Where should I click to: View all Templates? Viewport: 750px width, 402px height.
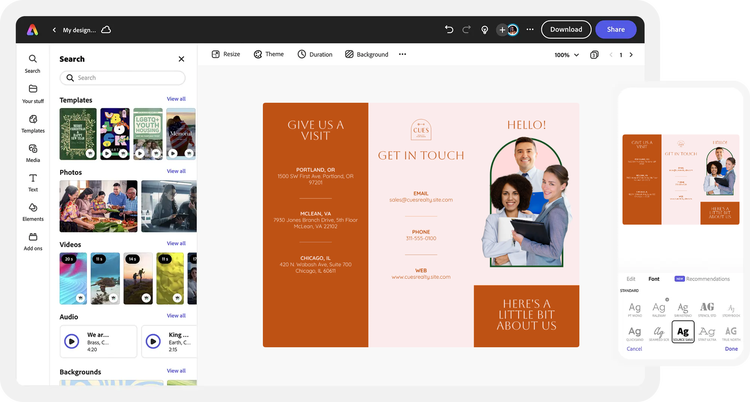point(176,99)
